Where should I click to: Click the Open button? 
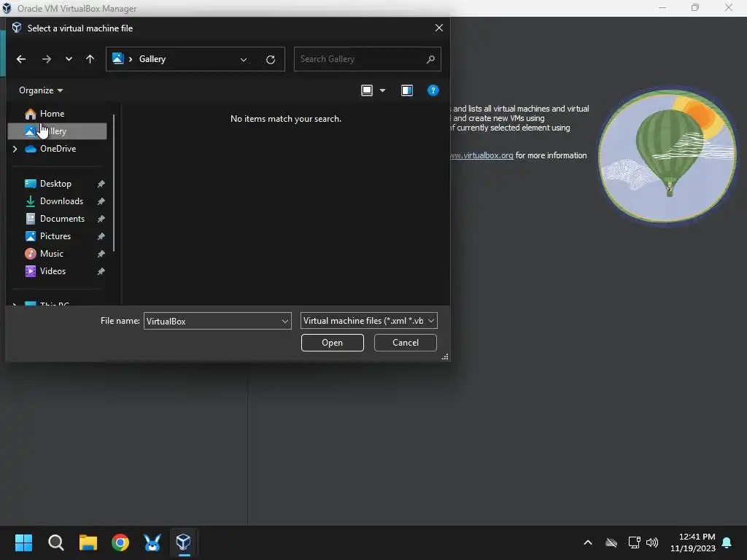coord(332,343)
